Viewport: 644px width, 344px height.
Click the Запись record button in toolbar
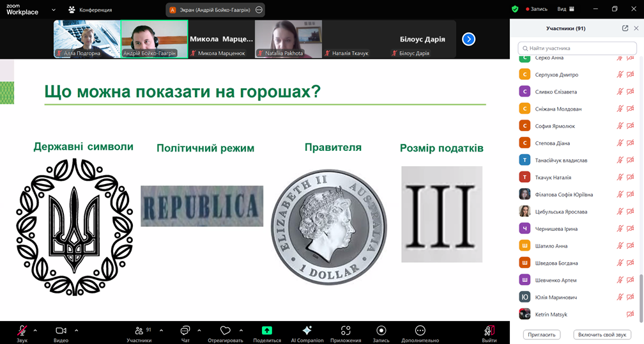381,331
